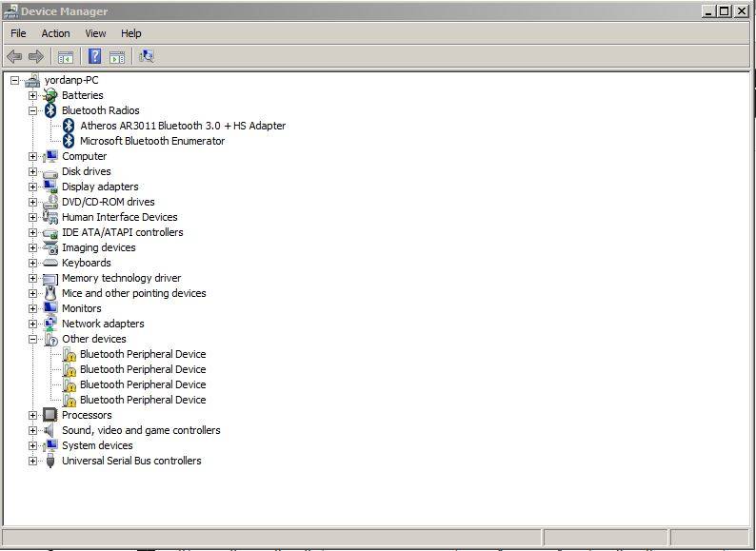
Task: Select Atheros AR3011 Bluetooth 3.0 + HS Adapter
Action: tap(183, 126)
